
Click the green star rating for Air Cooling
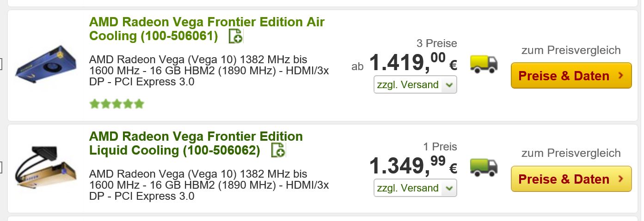coord(117,104)
